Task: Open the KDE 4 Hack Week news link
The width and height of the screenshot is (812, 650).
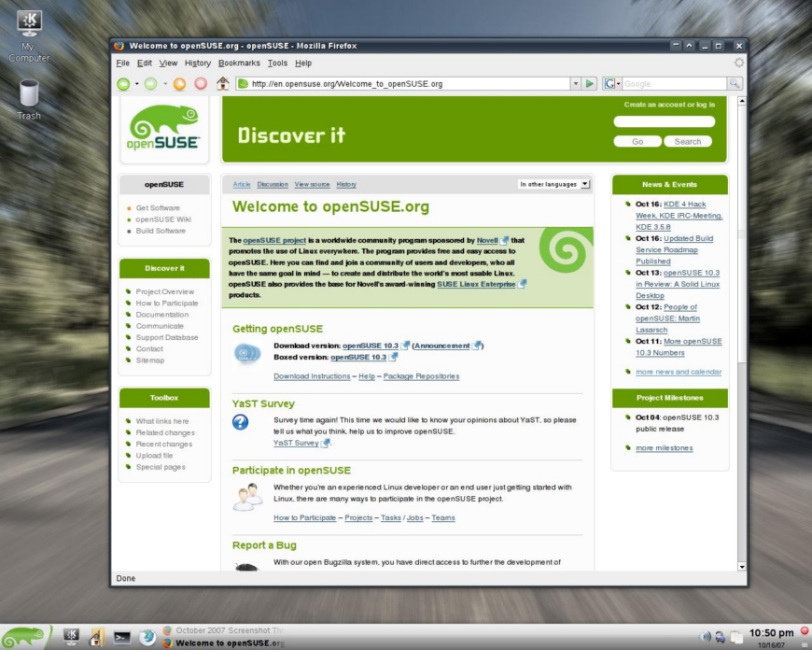Action: point(679,216)
